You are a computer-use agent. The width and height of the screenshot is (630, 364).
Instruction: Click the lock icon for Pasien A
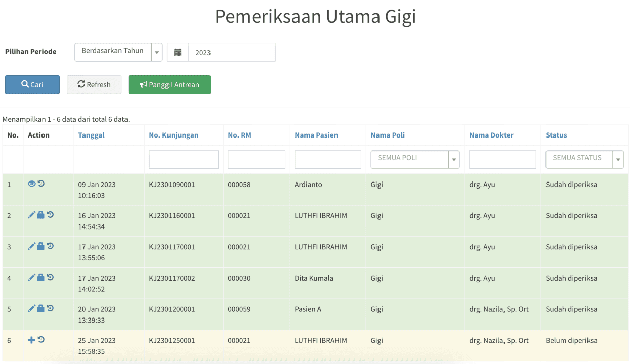coord(40,308)
